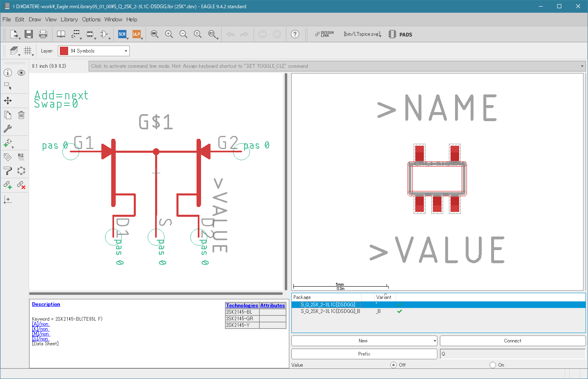Select the Replace circular tool
588x379 pixels.
(x=21, y=171)
